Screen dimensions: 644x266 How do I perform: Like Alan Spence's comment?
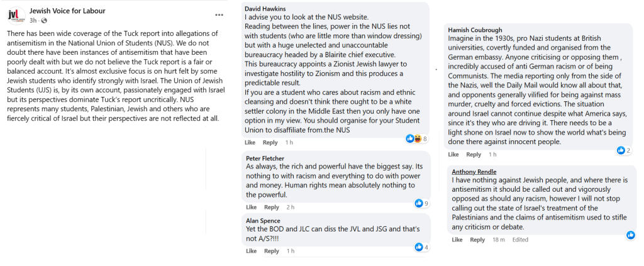[x=251, y=252]
